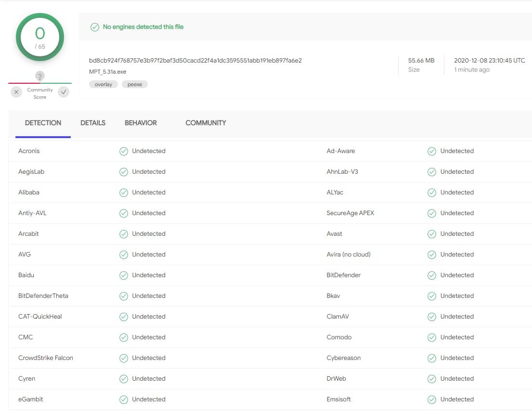The image size is (532, 411).
Task: Click the SecureAge APEX engine name
Action: 350,213
